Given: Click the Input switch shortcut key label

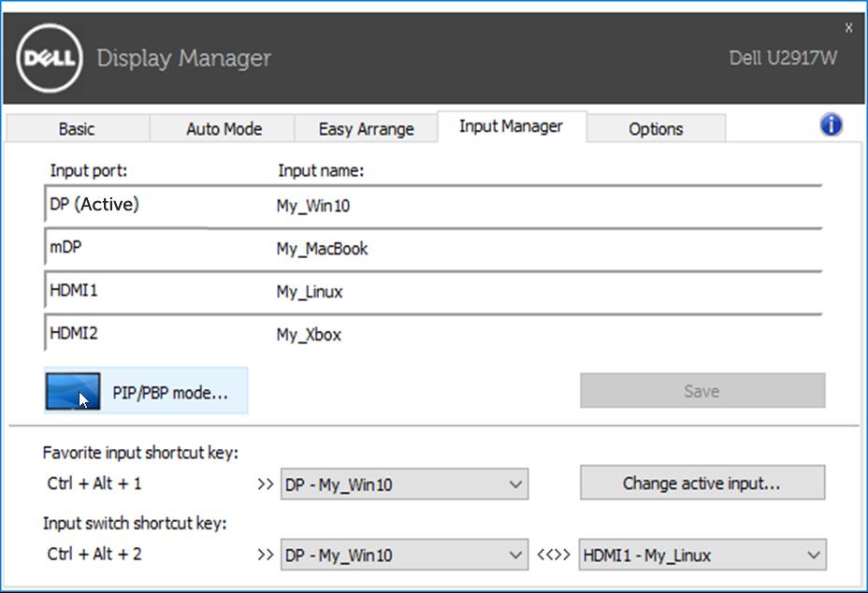Looking at the screenshot, I should click(135, 523).
